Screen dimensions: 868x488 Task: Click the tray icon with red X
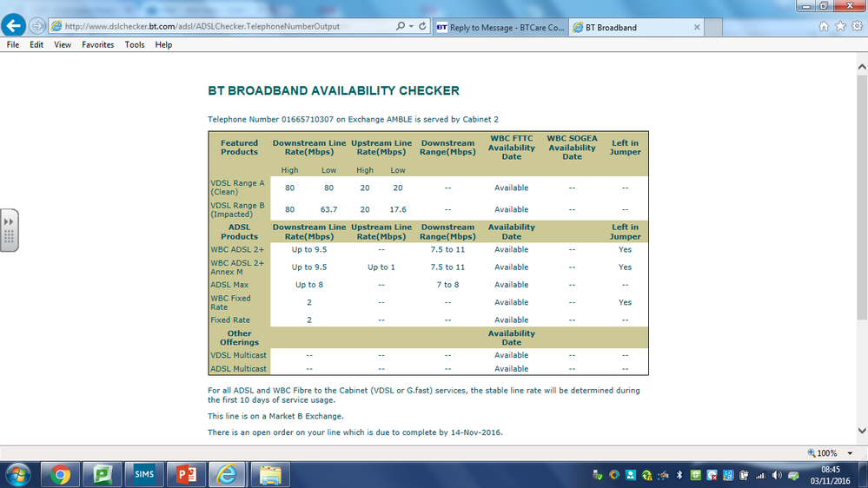coord(712,475)
